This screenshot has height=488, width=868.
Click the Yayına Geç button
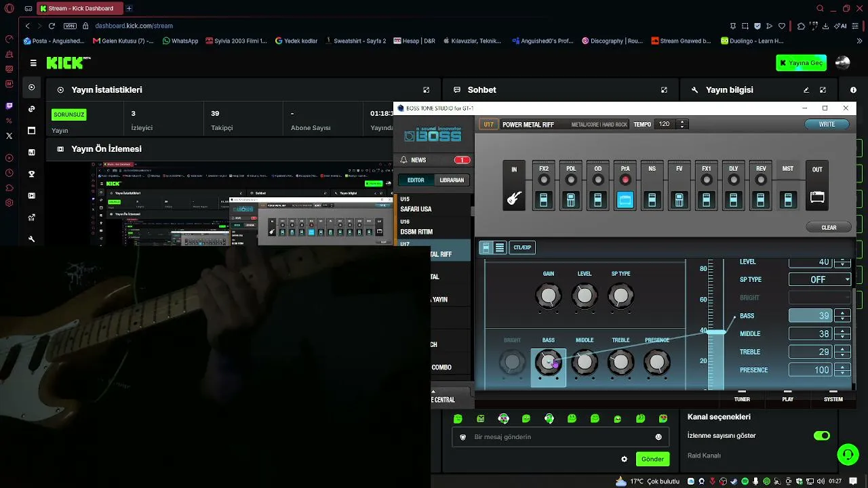click(x=801, y=63)
